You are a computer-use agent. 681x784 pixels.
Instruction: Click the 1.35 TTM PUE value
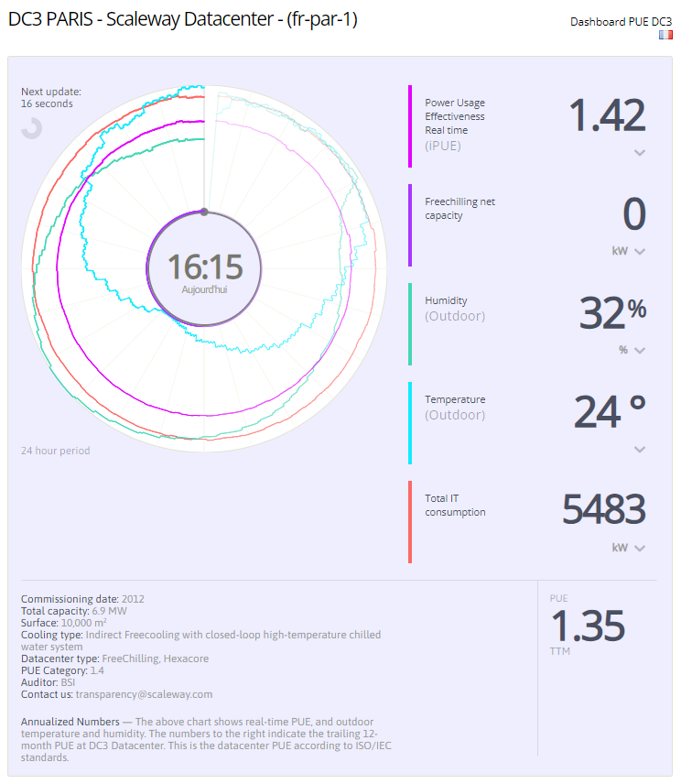tap(588, 626)
